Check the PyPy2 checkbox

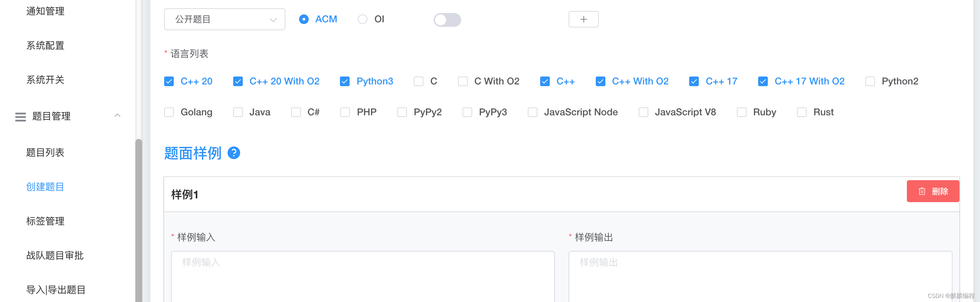tap(402, 112)
